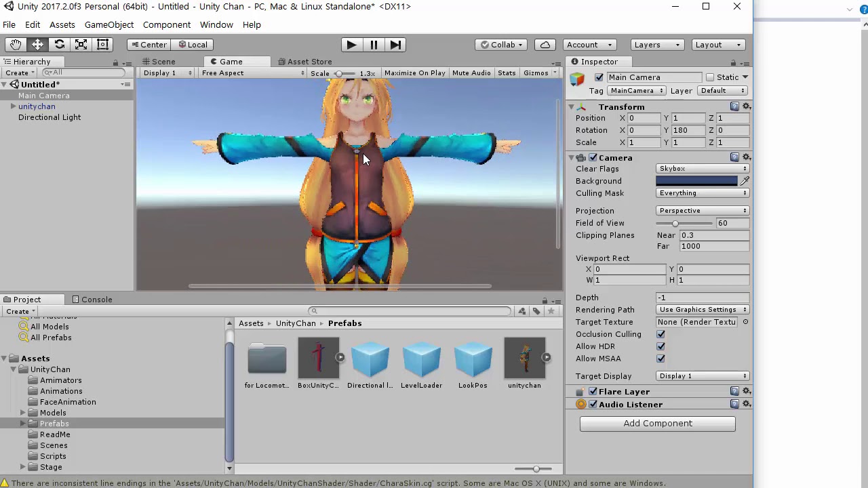
Task: Step one frame forward
Action: click(395, 45)
